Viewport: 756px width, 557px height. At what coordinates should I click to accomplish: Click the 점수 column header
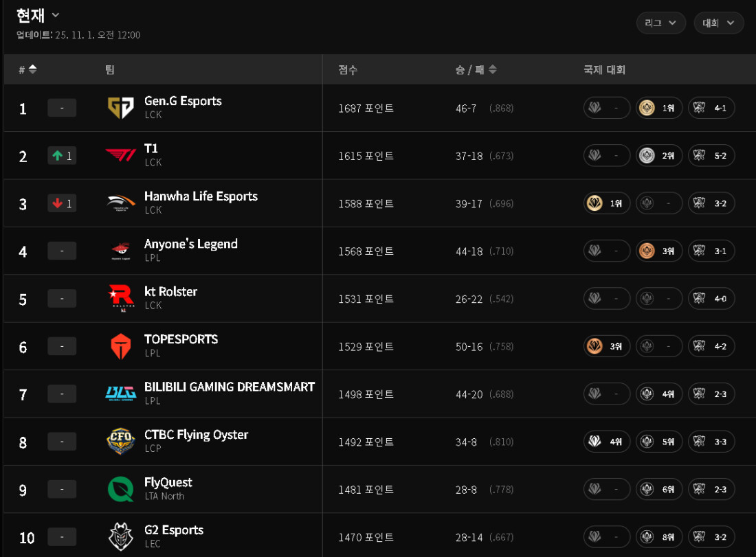click(348, 69)
